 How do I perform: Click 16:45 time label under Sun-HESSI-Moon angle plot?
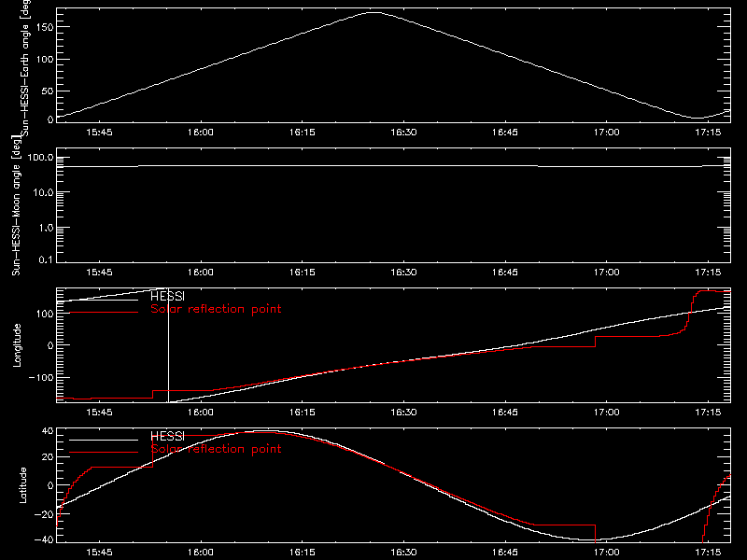tap(505, 273)
